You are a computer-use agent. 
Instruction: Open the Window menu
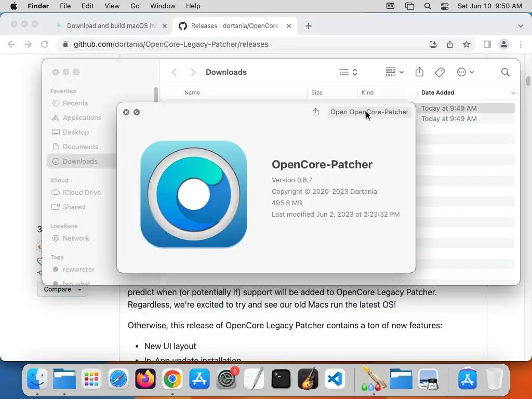[163, 6]
